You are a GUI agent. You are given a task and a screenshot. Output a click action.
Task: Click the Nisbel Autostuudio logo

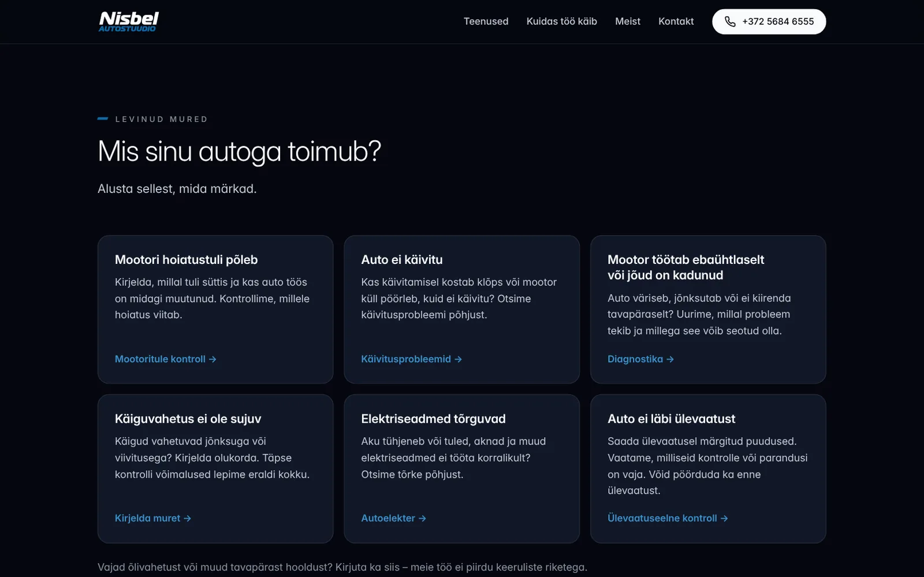point(128,21)
